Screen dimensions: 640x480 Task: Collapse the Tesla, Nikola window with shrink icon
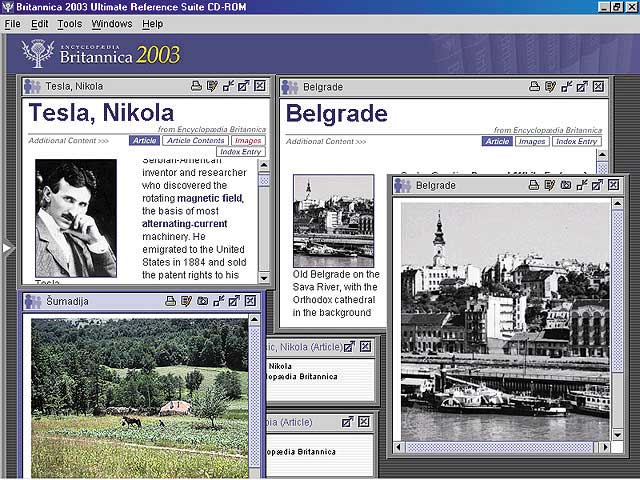click(x=228, y=86)
